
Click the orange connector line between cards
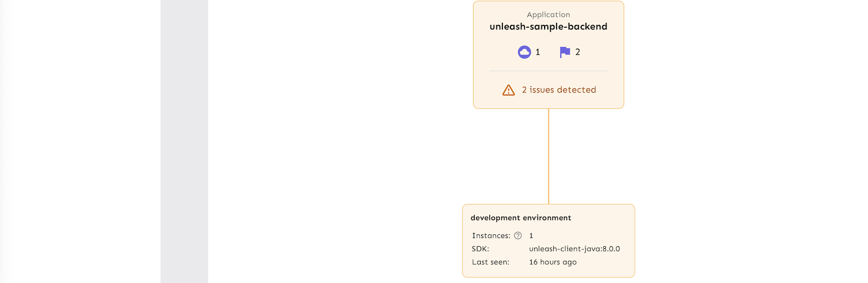[x=548, y=156]
